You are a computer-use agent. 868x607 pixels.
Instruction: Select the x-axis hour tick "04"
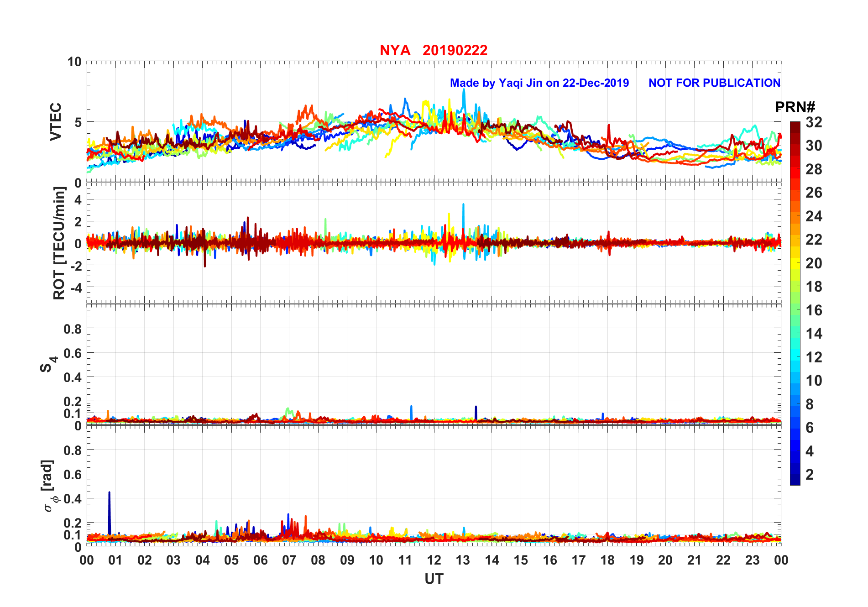[x=202, y=560]
